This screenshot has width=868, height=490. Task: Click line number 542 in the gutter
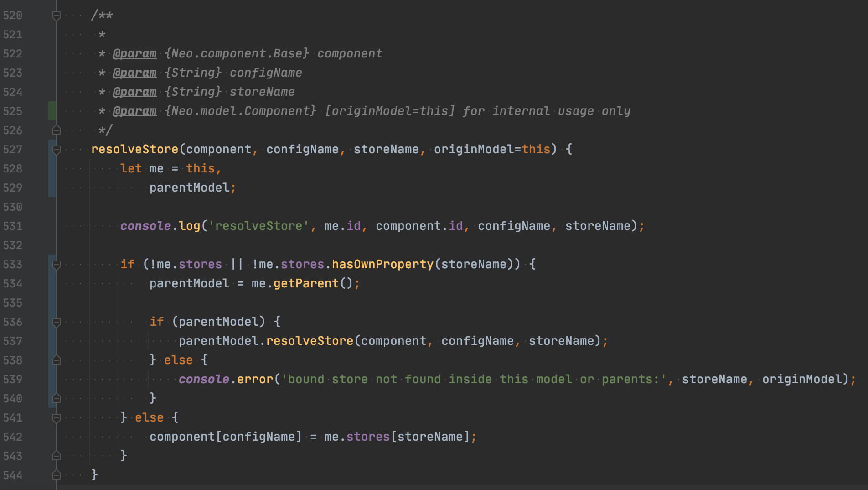[x=12, y=437]
